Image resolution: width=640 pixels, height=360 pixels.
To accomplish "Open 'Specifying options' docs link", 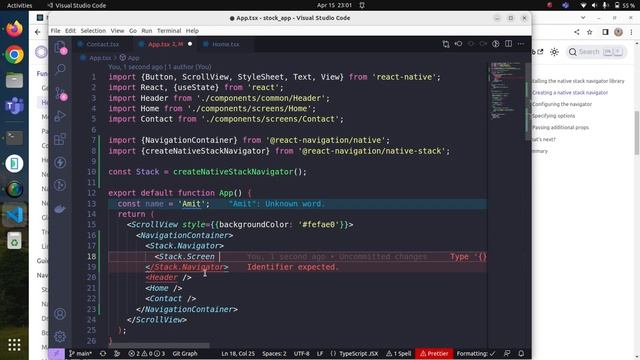I will coord(553,116).
